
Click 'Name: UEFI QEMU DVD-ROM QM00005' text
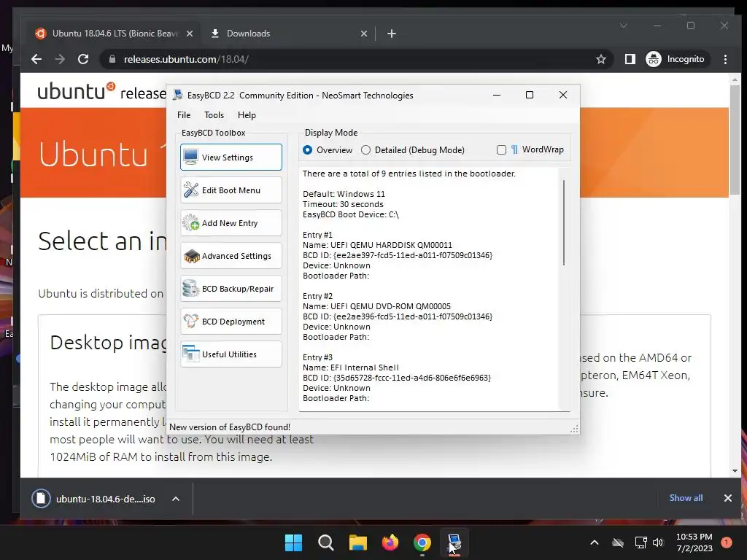376,306
